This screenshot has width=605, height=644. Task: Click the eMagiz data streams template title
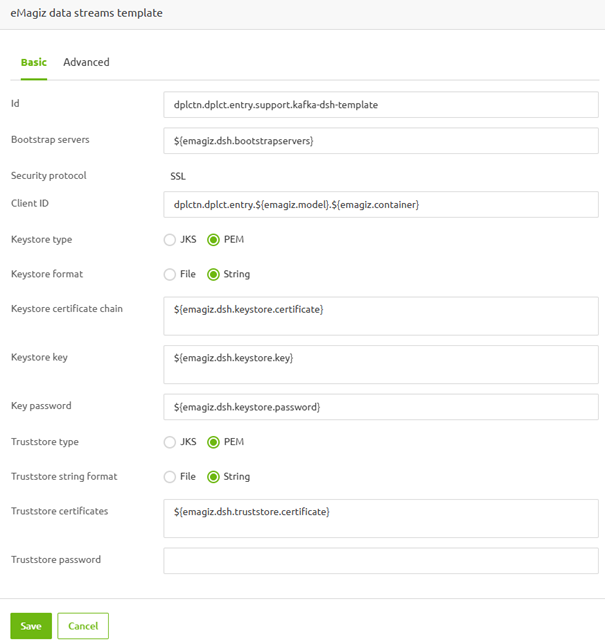(x=86, y=13)
